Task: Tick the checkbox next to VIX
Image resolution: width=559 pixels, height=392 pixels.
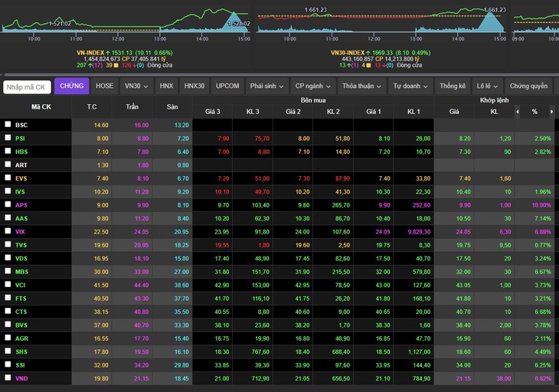Action: coord(8,230)
